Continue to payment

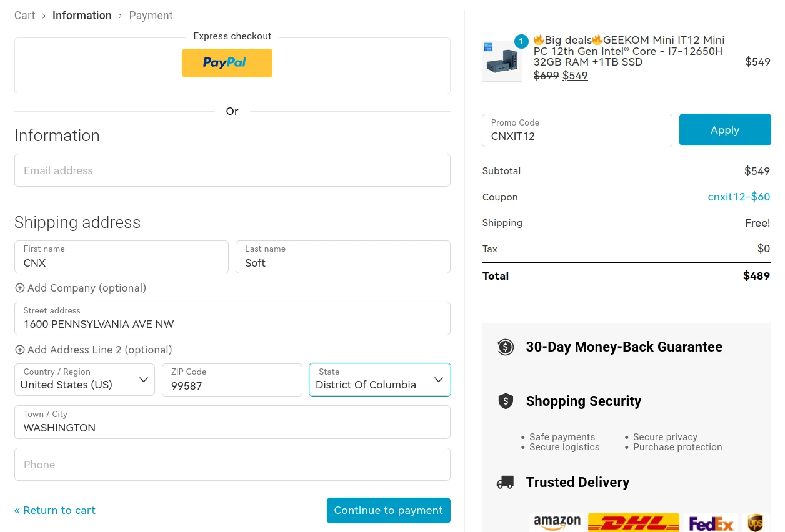click(x=389, y=510)
